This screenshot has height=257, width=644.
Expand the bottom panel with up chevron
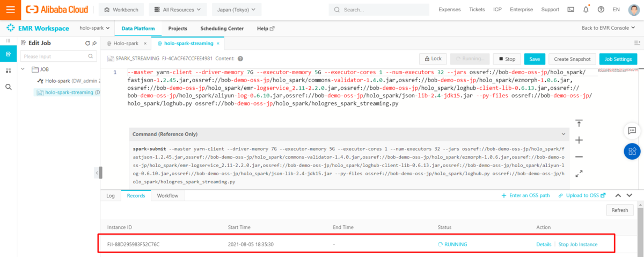(618, 196)
